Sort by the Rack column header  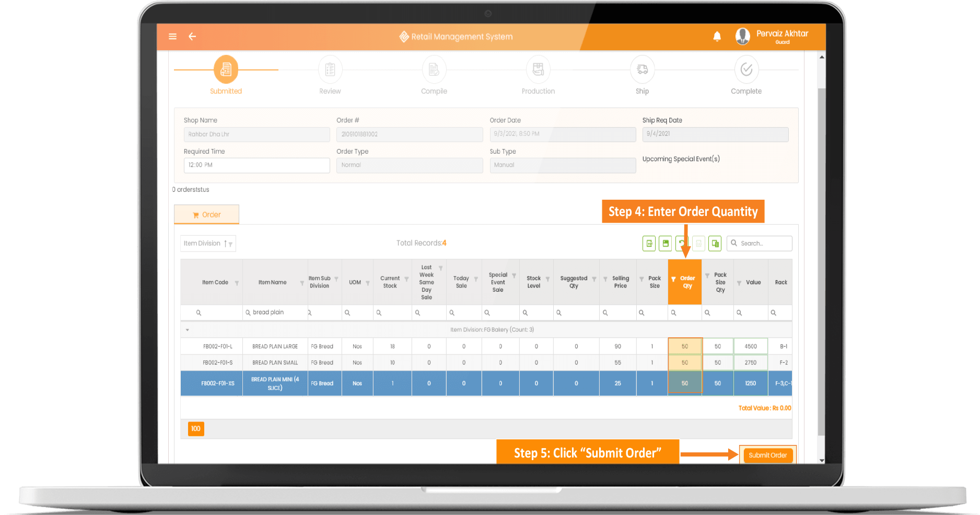[x=781, y=282]
